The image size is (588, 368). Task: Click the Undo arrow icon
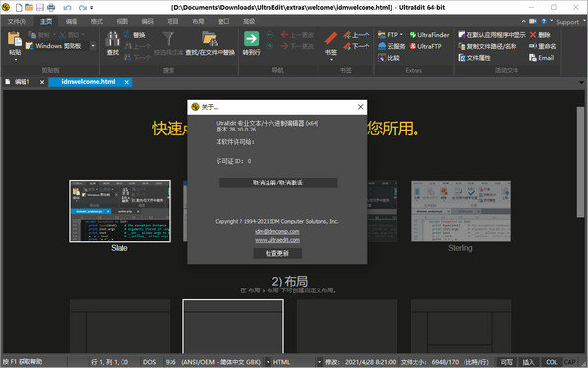[x=67, y=8]
